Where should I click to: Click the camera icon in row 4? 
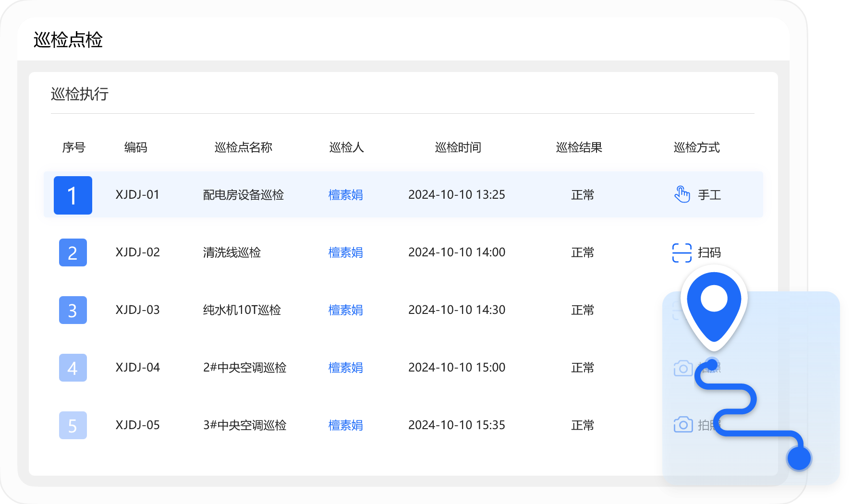[683, 368]
